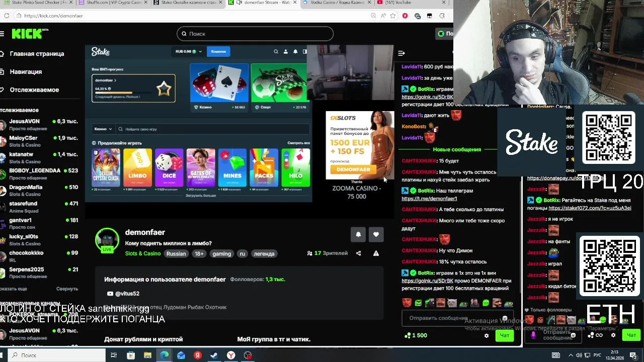Viewport: 644px width, 362px height.
Task: Open Отслеживаемое in the sidebar
Action: (x=30, y=90)
